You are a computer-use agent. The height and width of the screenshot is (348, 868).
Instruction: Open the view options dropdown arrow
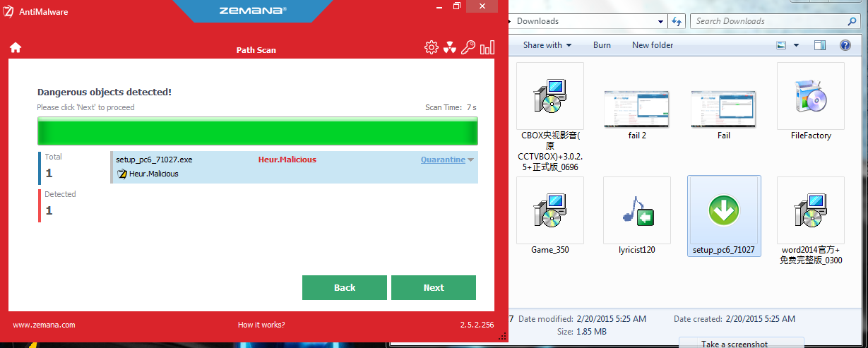click(796, 45)
